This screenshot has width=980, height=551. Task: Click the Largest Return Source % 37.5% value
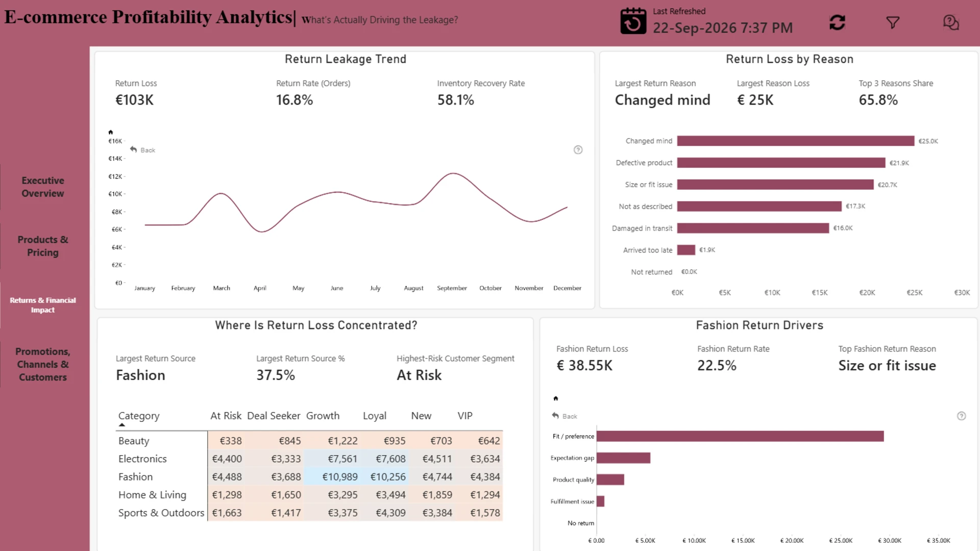(x=276, y=375)
